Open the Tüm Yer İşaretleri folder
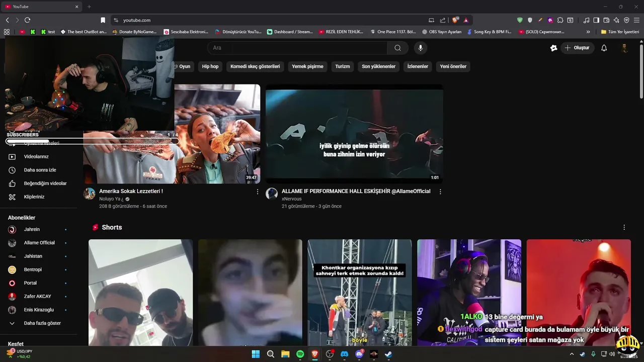 click(620, 32)
